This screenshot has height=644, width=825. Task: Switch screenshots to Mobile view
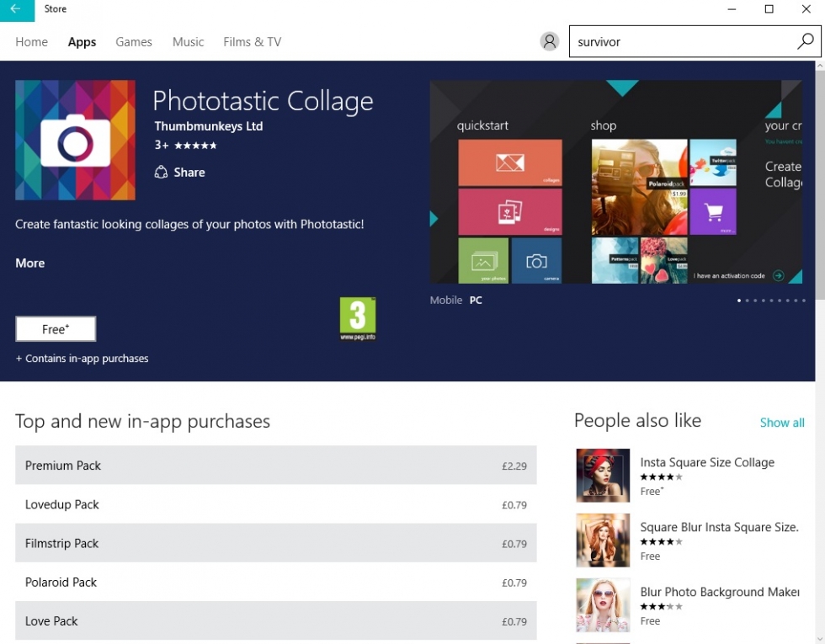(446, 301)
